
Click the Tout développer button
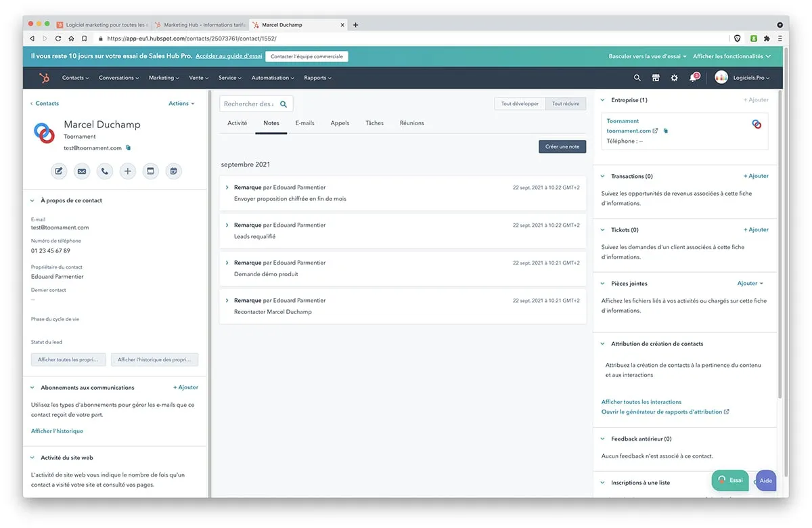(x=520, y=104)
